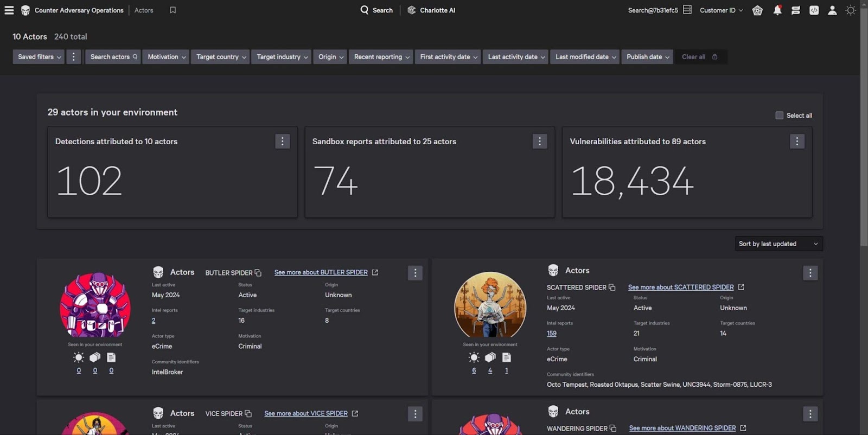Open the notifications bell
Viewport: 868px width, 435px height.
coord(777,10)
